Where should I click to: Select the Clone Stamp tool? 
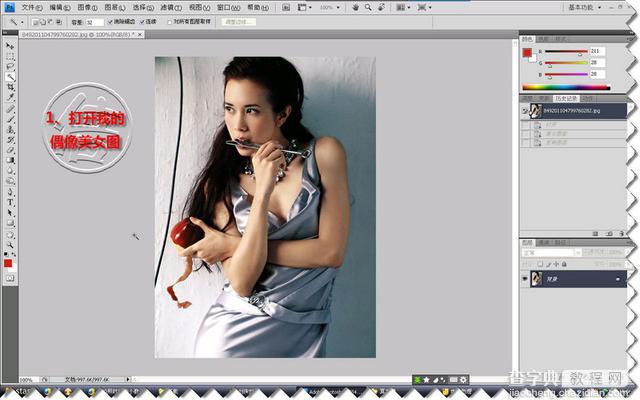click(x=10, y=130)
